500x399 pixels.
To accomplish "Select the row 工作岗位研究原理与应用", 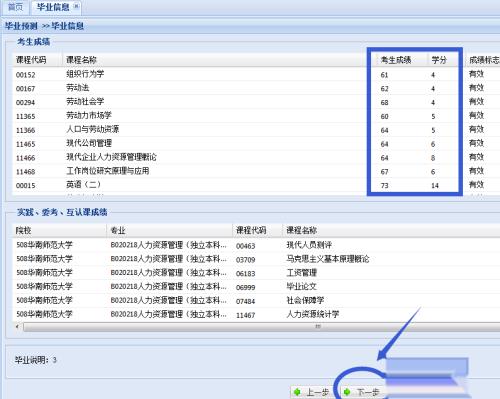I will pos(256,171).
